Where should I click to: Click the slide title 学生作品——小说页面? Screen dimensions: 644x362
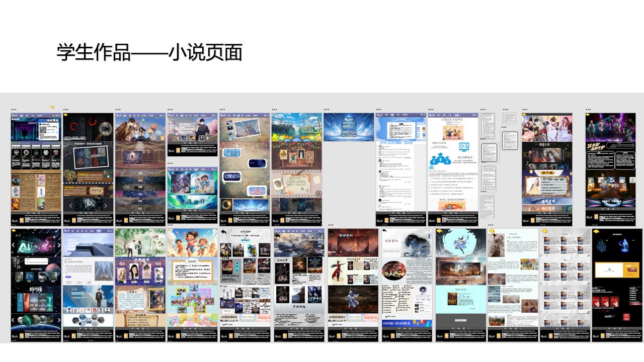tap(149, 52)
